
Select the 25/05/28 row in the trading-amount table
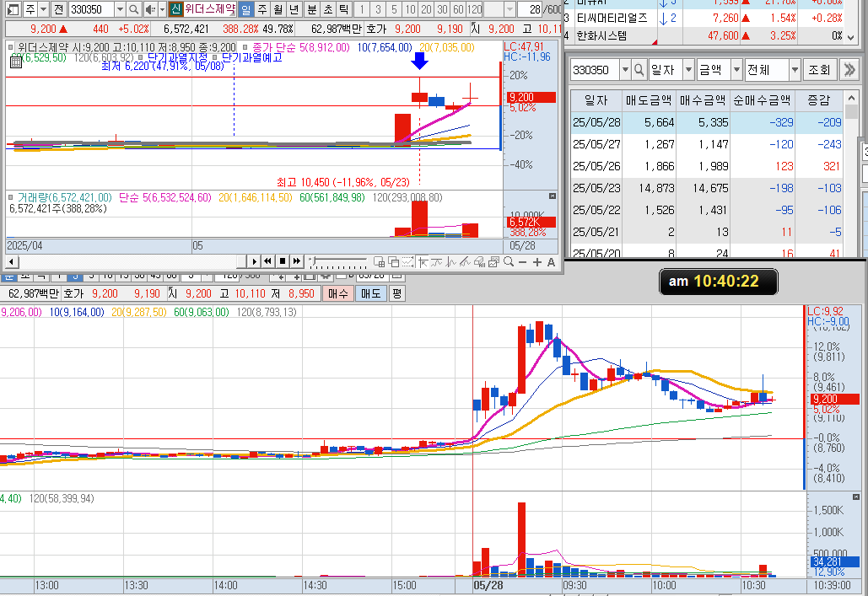707,122
